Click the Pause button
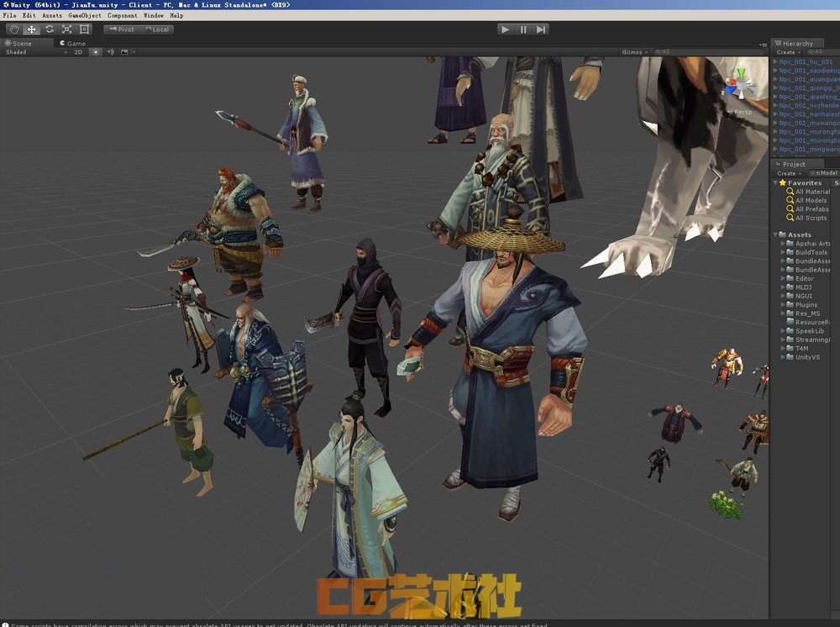Viewport: 840px width, 627px height. (x=522, y=29)
